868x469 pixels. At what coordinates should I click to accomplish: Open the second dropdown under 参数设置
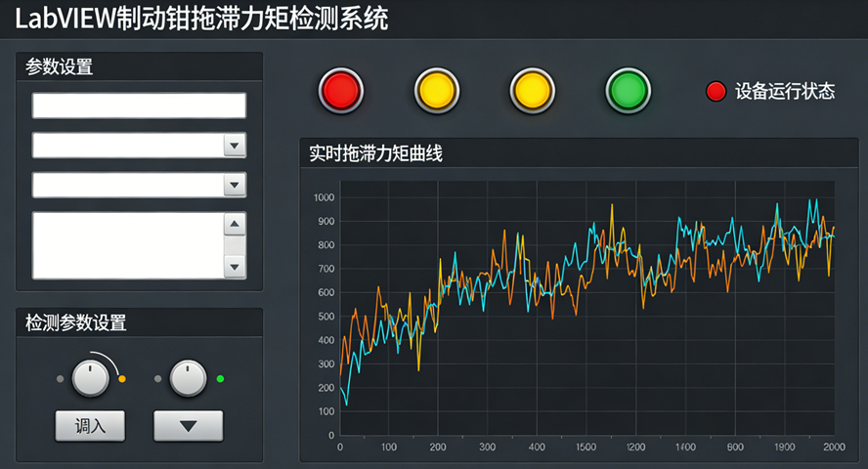[234, 185]
